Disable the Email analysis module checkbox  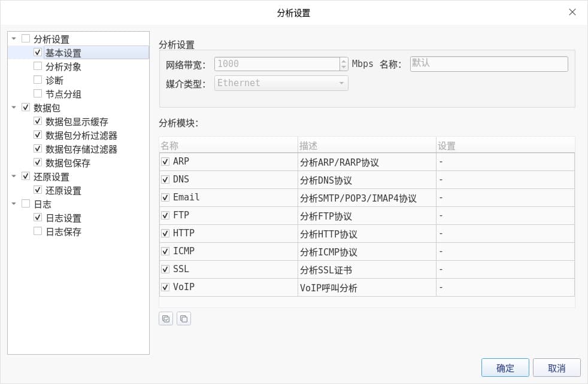tap(165, 197)
